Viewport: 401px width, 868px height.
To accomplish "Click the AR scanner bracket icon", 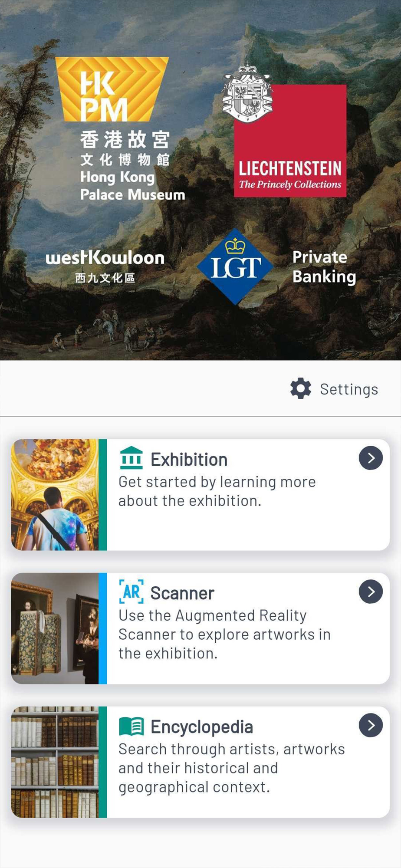I will pyautogui.click(x=131, y=592).
